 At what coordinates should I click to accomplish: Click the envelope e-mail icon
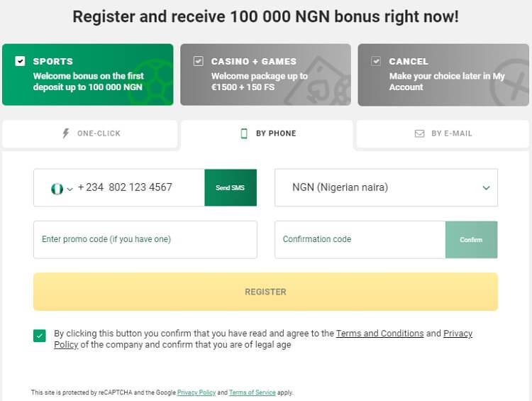point(420,133)
